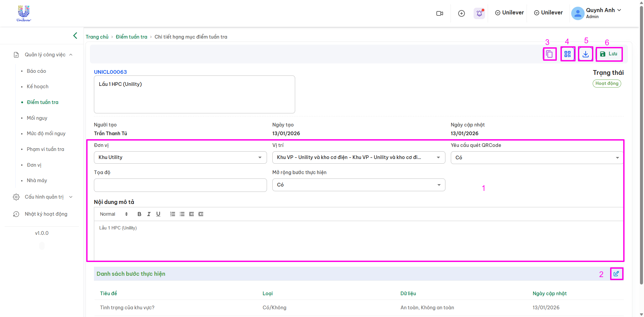Viewport: 644px width, 317px height.
Task: Open the notification bell
Action: coord(479,13)
